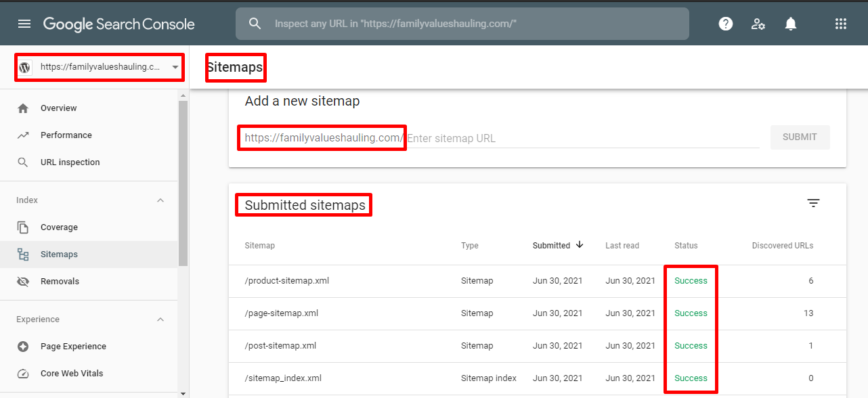The width and height of the screenshot is (868, 398).
Task: Collapse the Index section
Action: point(160,200)
